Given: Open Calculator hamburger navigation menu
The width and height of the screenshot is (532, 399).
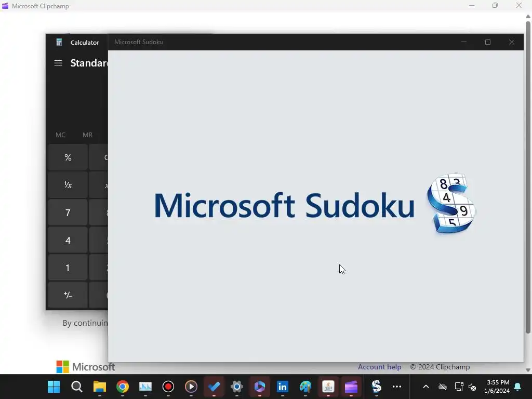Looking at the screenshot, I should point(58,63).
